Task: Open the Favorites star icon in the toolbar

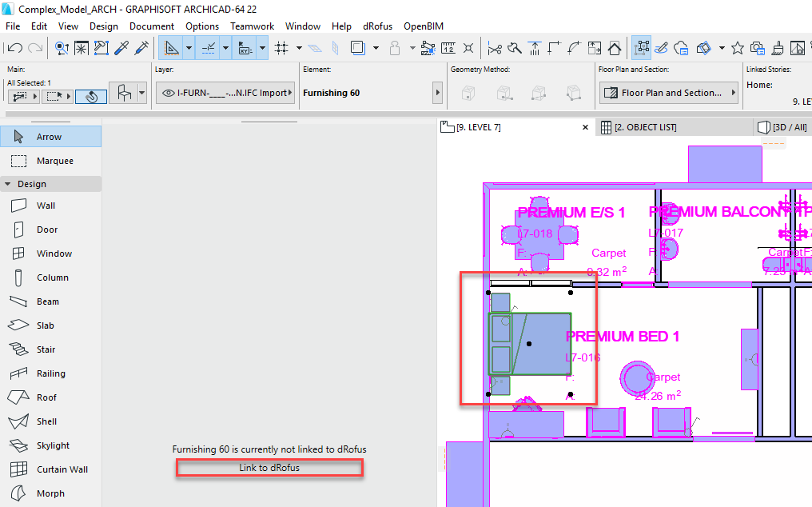Action: click(x=737, y=48)
